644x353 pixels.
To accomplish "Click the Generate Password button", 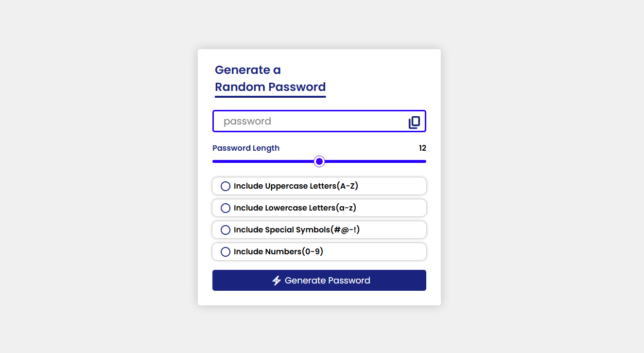I will pos(319,280).
